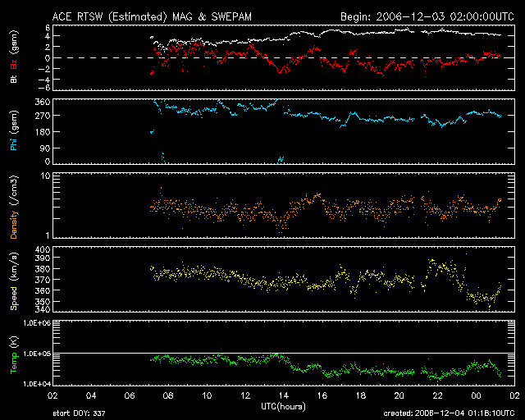Click the 'Begin: 2006-12-03 02:00:00UTC' text

427,16
